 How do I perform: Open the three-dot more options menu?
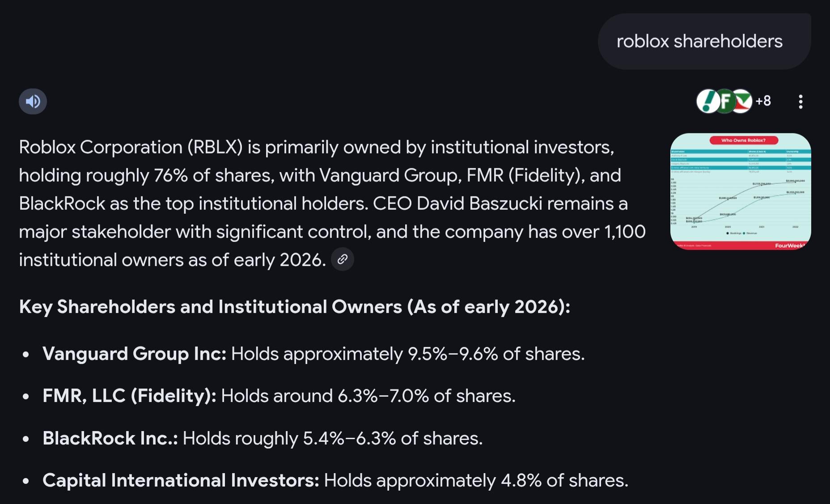coord(800,102)
